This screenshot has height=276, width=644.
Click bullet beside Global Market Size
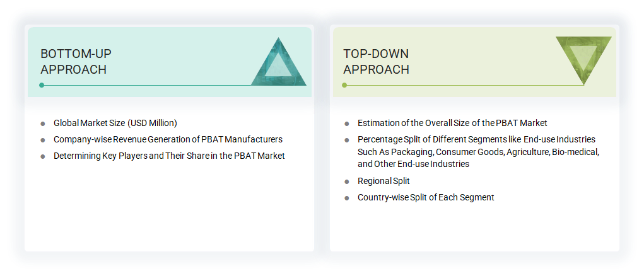click(43, 124)
